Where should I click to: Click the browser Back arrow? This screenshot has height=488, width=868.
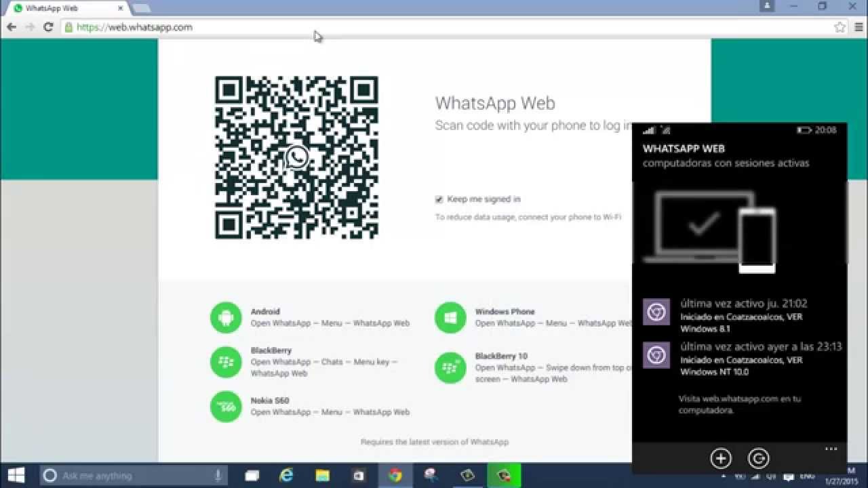tap(12, 27)
